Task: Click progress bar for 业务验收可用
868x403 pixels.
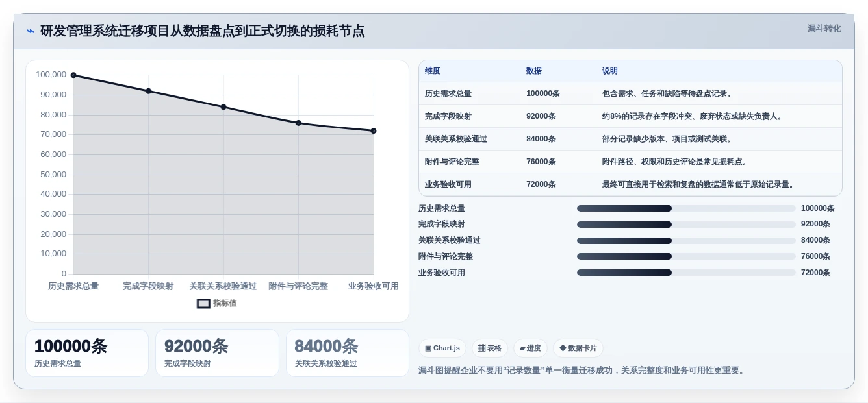Action: [686, 273]
